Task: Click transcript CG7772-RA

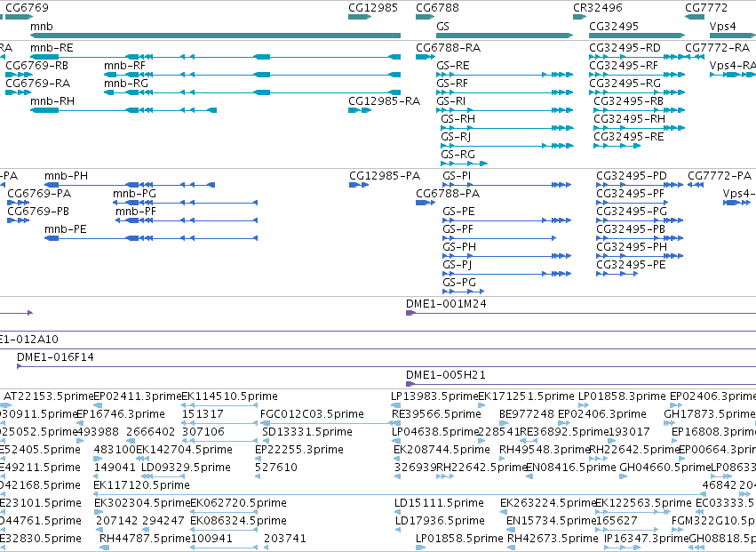Action: pos(695,57)
